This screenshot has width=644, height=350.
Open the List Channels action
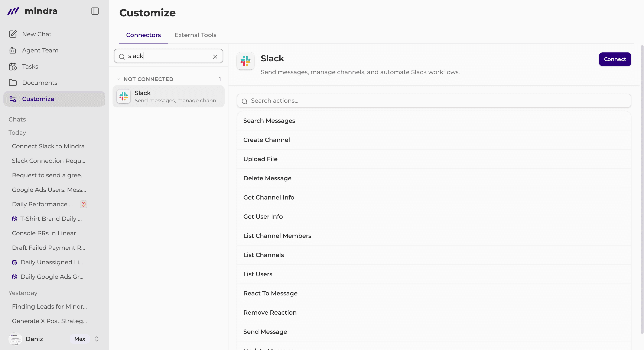[x=434, y=255]
